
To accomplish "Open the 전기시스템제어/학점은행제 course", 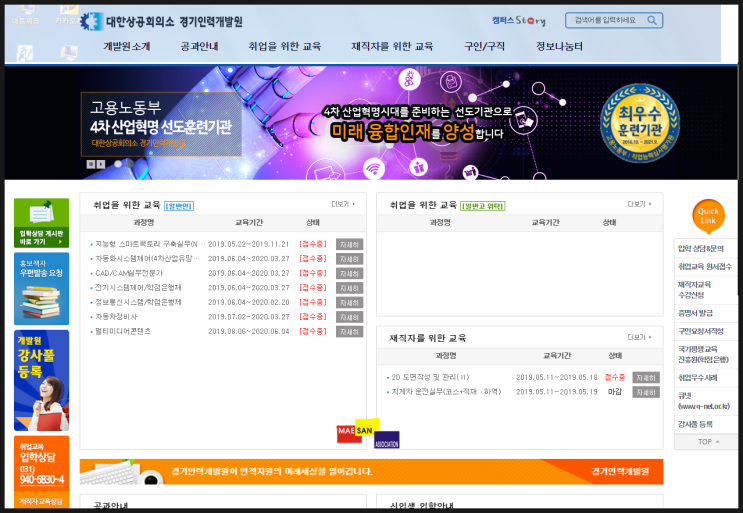I will 138,288.
